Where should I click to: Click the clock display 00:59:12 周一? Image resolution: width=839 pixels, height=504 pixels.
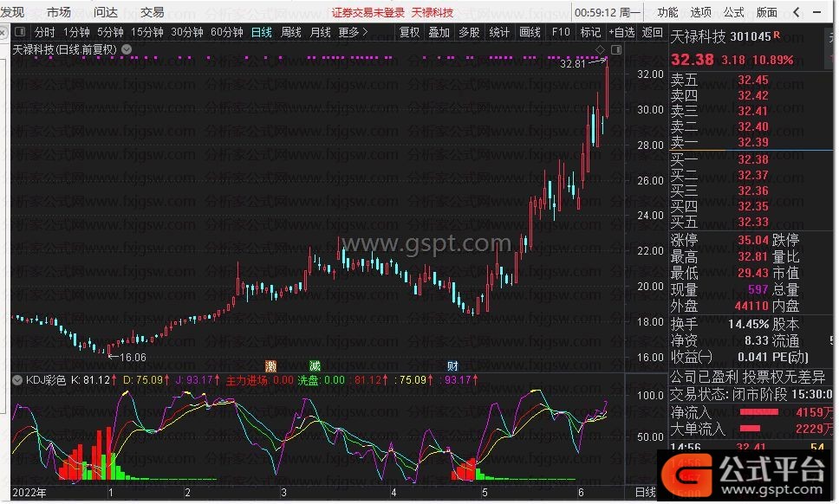coord(608,12)
